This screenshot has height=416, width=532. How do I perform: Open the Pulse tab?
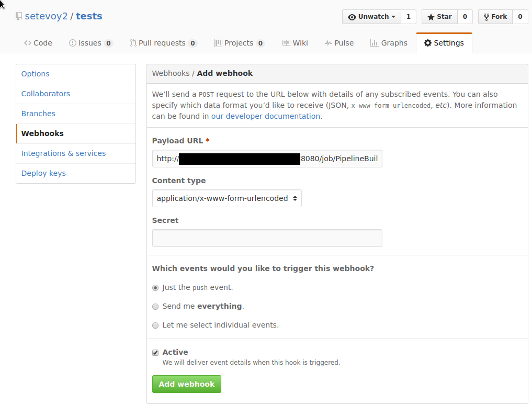pyautogui.click(x=339, y=43)
